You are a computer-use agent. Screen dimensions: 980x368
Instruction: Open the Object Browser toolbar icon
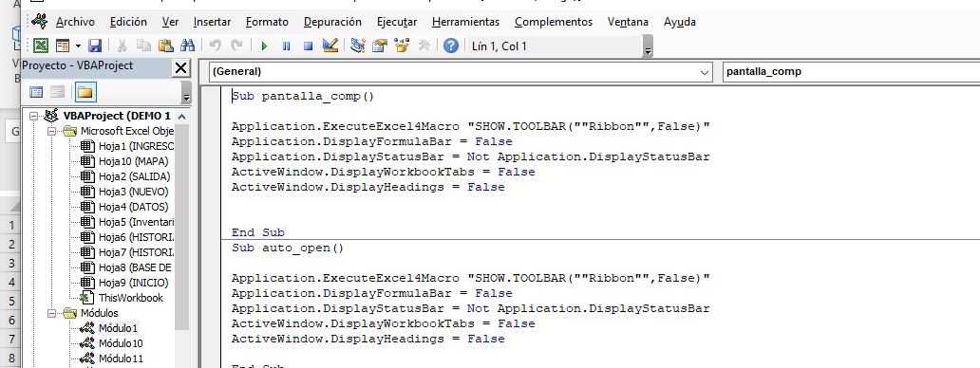click(x=402, y=46)
